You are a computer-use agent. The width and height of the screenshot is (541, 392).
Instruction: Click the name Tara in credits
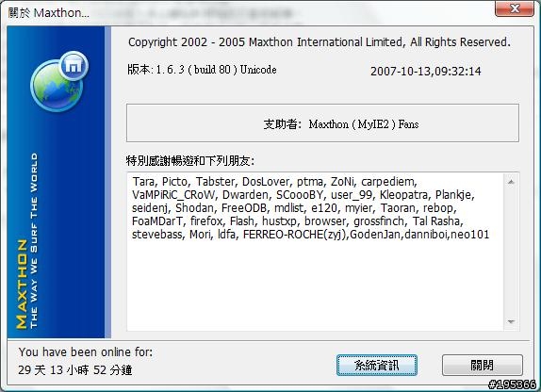tap(143, 182)
